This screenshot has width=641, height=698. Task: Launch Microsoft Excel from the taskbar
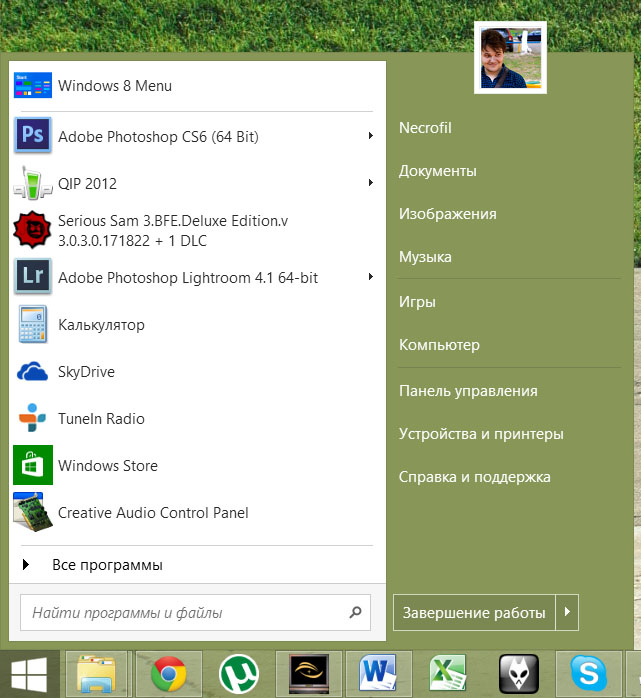click(448, 674)
